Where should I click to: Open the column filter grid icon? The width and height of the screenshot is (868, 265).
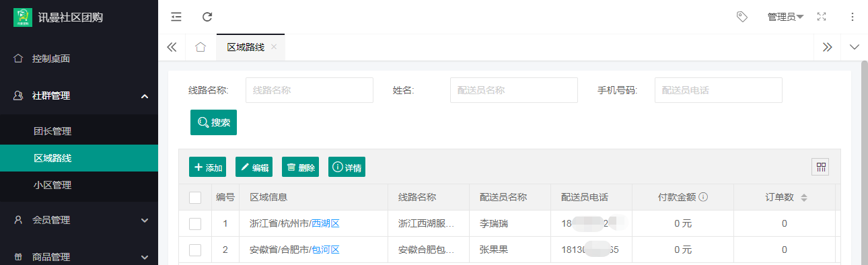pyautogui.click(x=821, y=167)
